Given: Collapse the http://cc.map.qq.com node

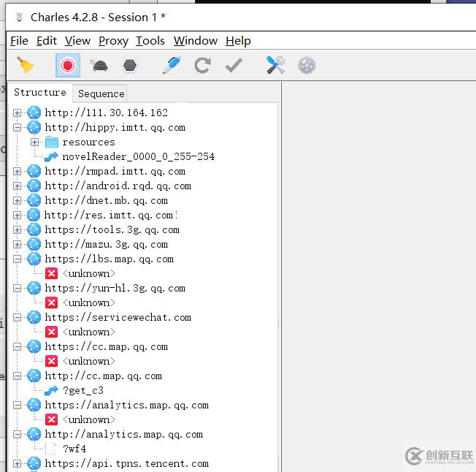Looking at the screenshot, I should point(18,376).
